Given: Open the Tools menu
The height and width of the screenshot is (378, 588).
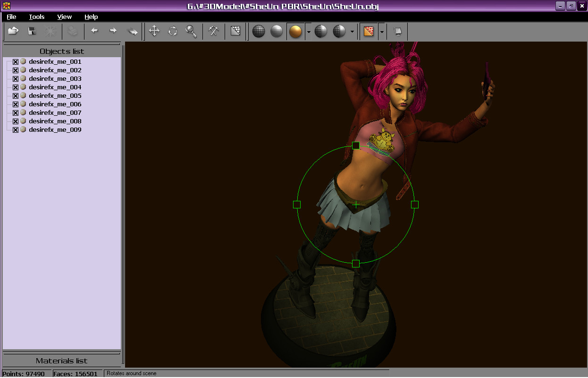Looking at the screenshot, I should (37, 17).
